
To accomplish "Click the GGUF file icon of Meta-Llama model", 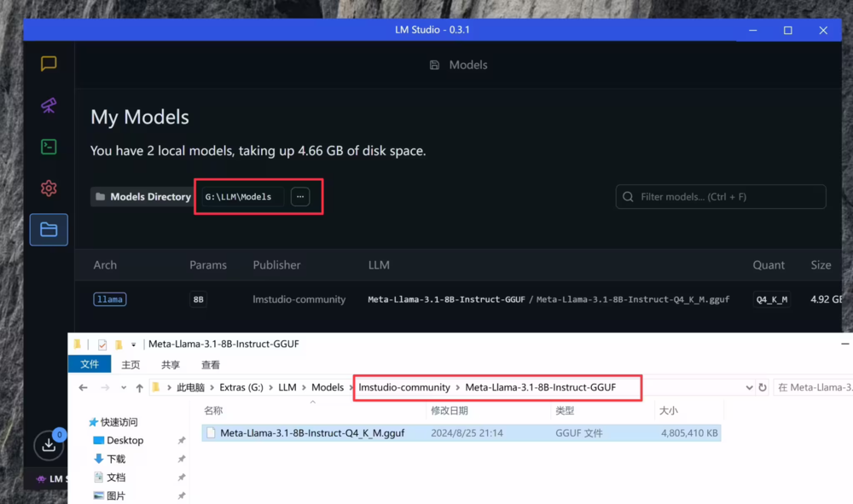I will [x=210, y=432].
